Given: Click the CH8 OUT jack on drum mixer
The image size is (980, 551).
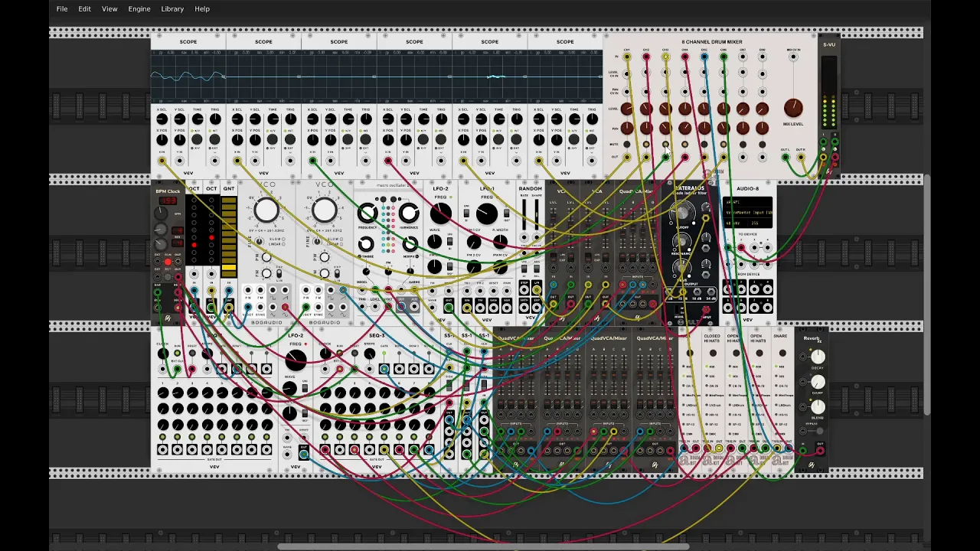Looking at the screenshot, I should click(x=762, y=157).
